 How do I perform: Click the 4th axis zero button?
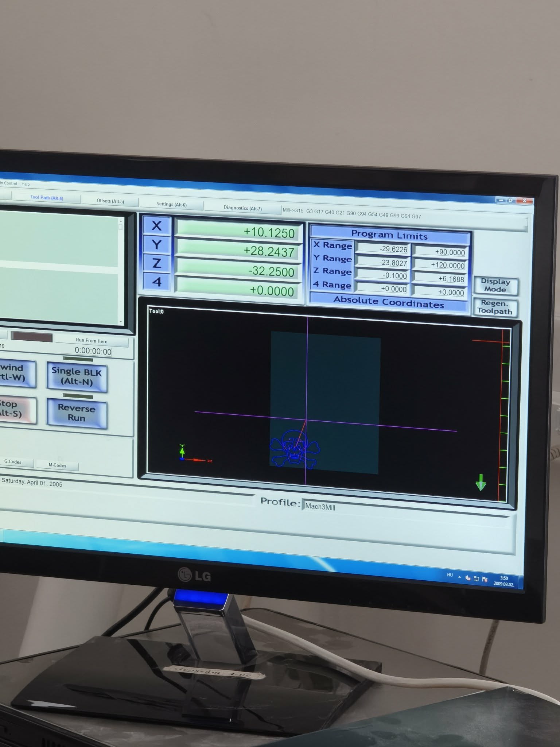[157, 282]
